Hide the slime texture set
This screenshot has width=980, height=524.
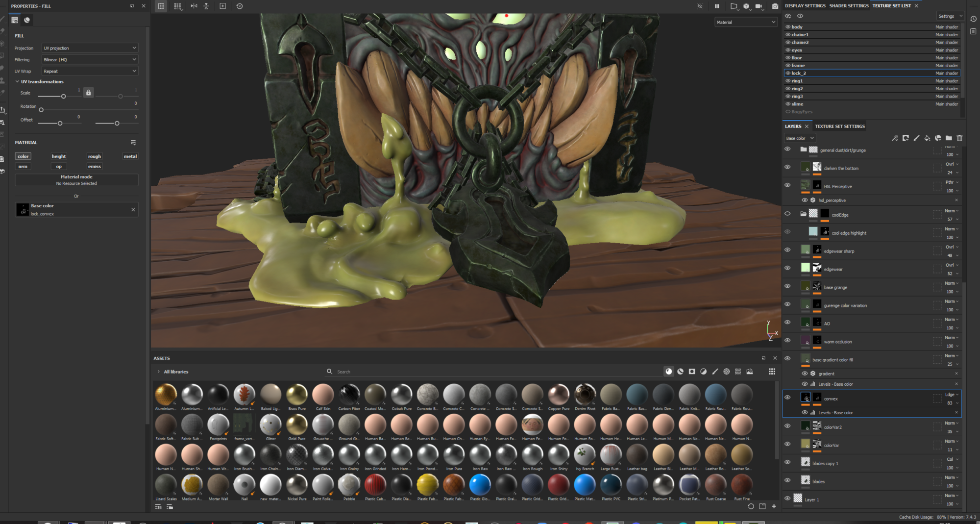point(788,104)
